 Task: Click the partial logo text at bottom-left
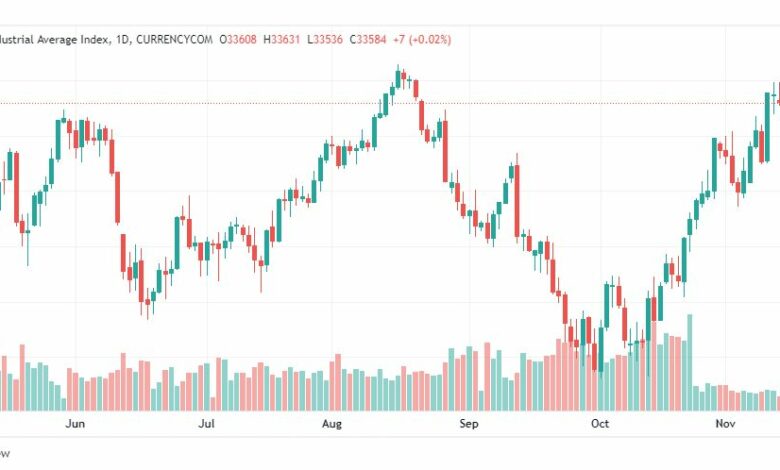[x=5, y=453]
